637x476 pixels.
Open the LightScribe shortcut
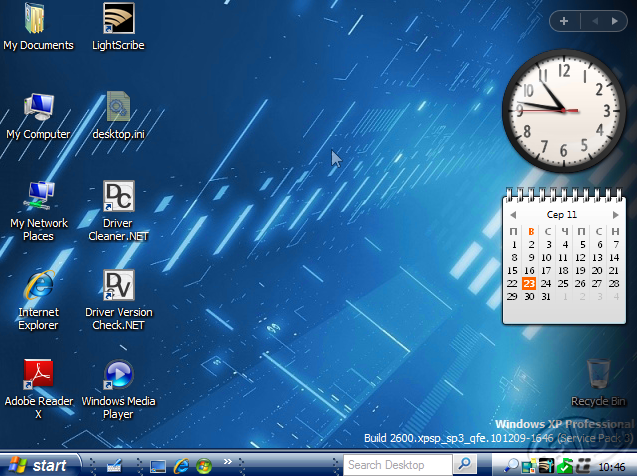(x=118, y=26)
